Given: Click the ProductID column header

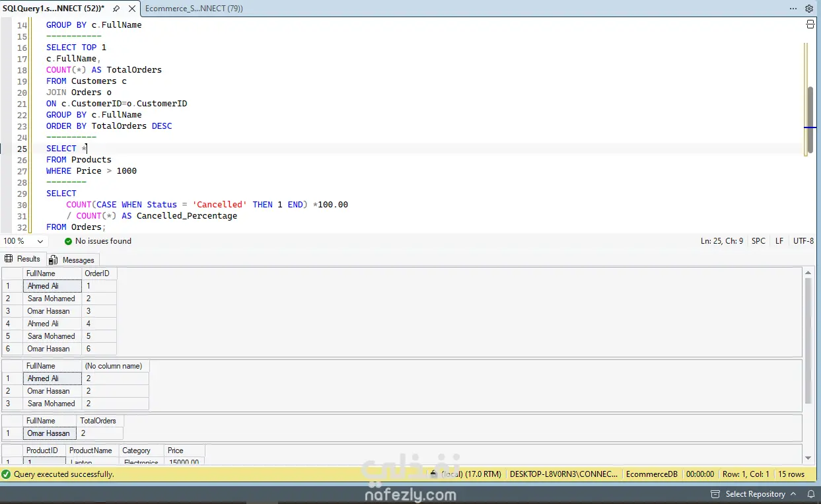Looking at the screenshot, I should click(44, 450).
